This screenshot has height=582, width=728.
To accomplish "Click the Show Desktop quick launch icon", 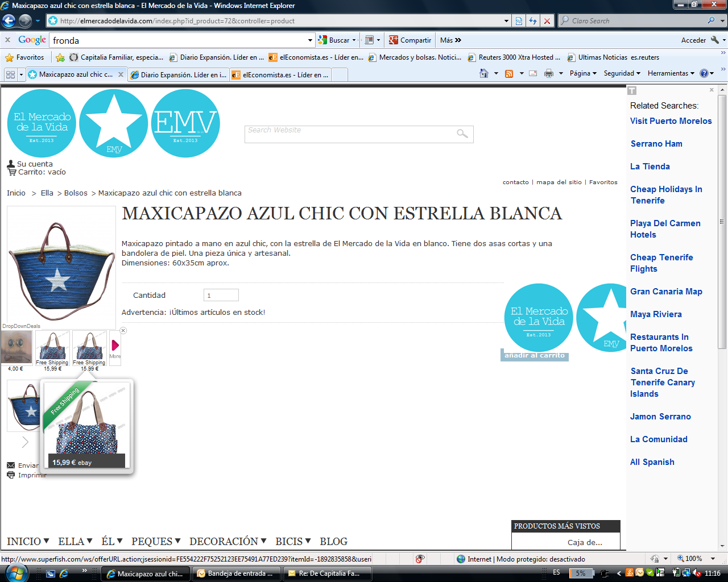I will point(51,573).
